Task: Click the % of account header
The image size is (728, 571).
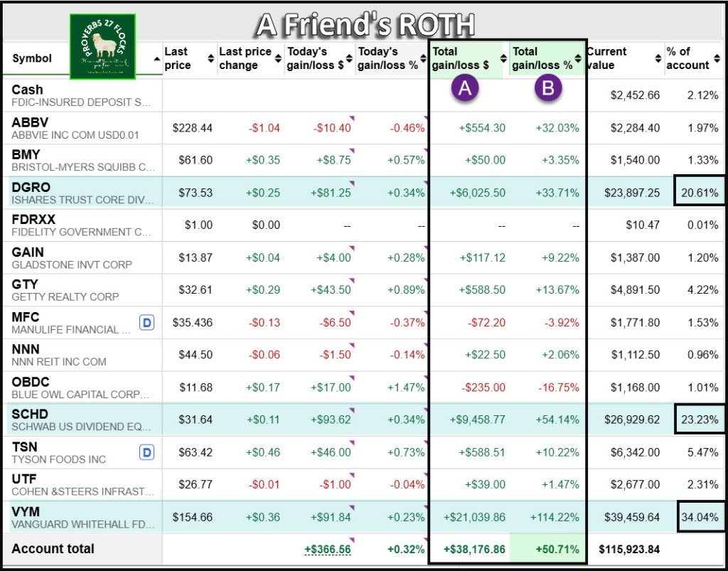Action: coord(687,58)
